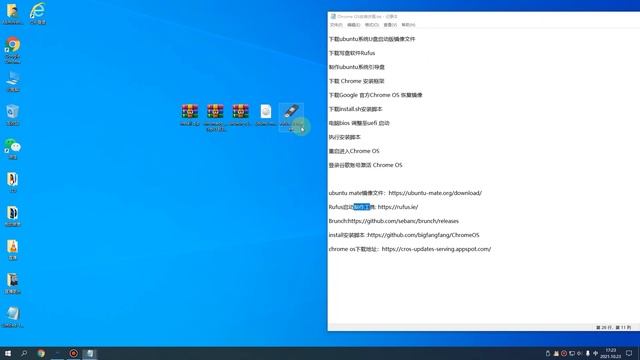The height and width of the screenshot is (360, 640).
Task: Click the Notepad window title bar
Action: pos(484,16)
